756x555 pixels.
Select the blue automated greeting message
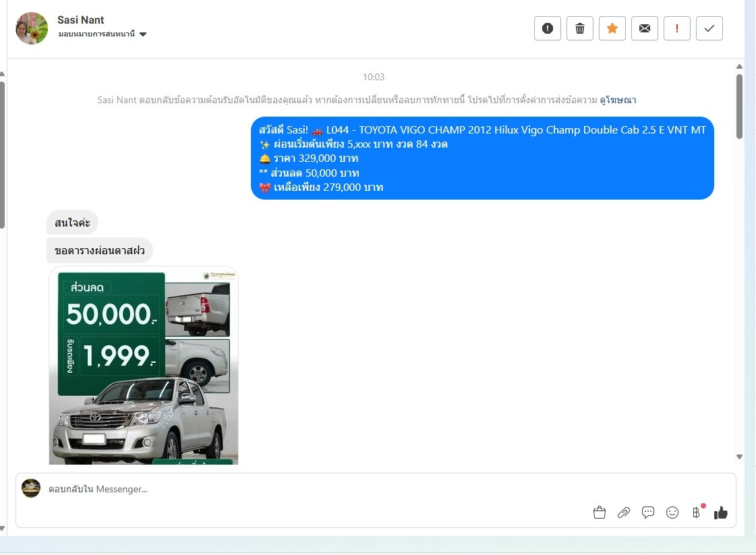(x=482, y=158)
